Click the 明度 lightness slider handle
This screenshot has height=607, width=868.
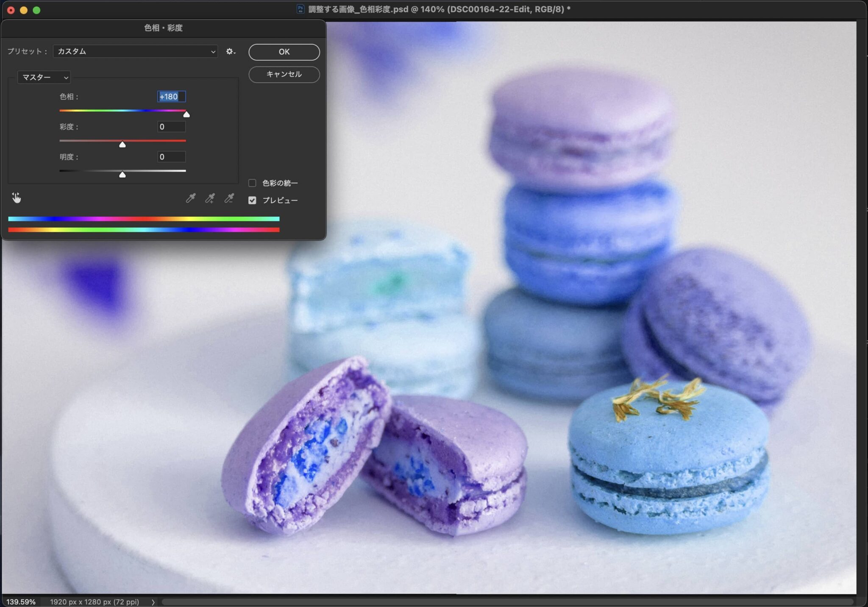[122, 175]
